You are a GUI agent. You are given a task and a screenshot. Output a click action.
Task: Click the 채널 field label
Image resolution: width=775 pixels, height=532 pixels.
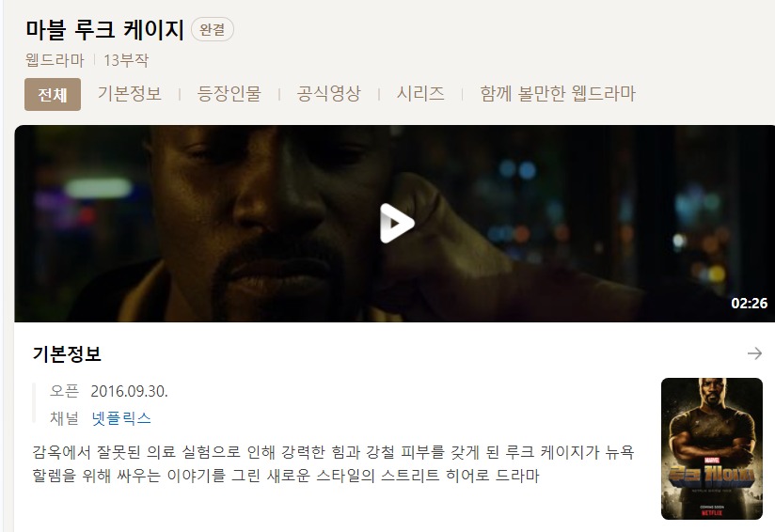64,418
